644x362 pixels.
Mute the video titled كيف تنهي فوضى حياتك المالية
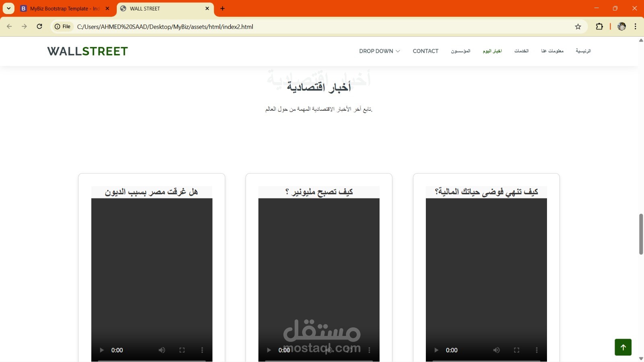pyautogui.click(x=496, y=350)
